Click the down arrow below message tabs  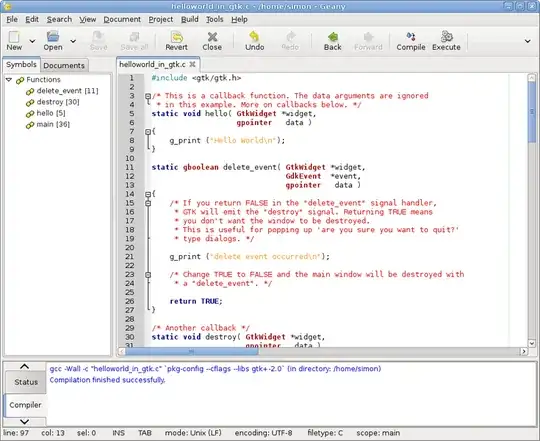[x=24, y=421]
